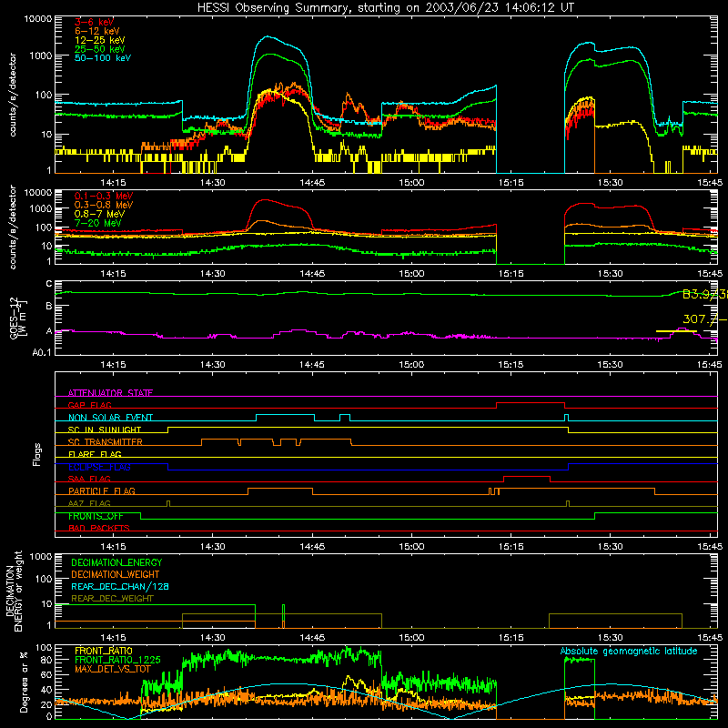Select the SC_TRANSMITTER flag label
This screenshot has width=728, height=728.
click(106, 442)
